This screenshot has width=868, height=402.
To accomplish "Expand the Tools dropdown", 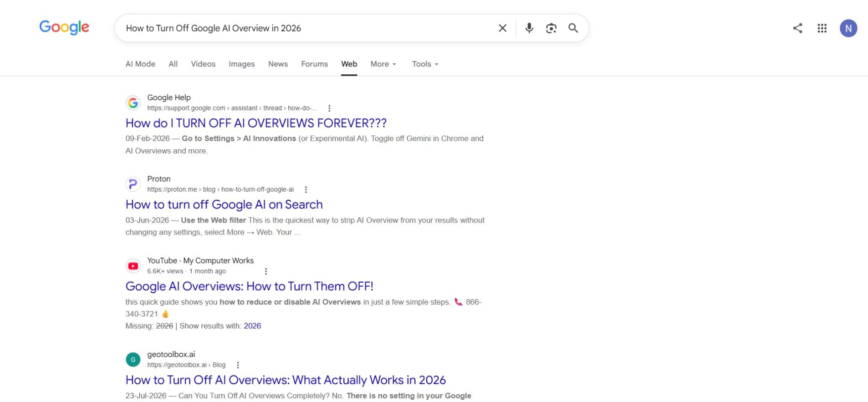I will 425,64.
